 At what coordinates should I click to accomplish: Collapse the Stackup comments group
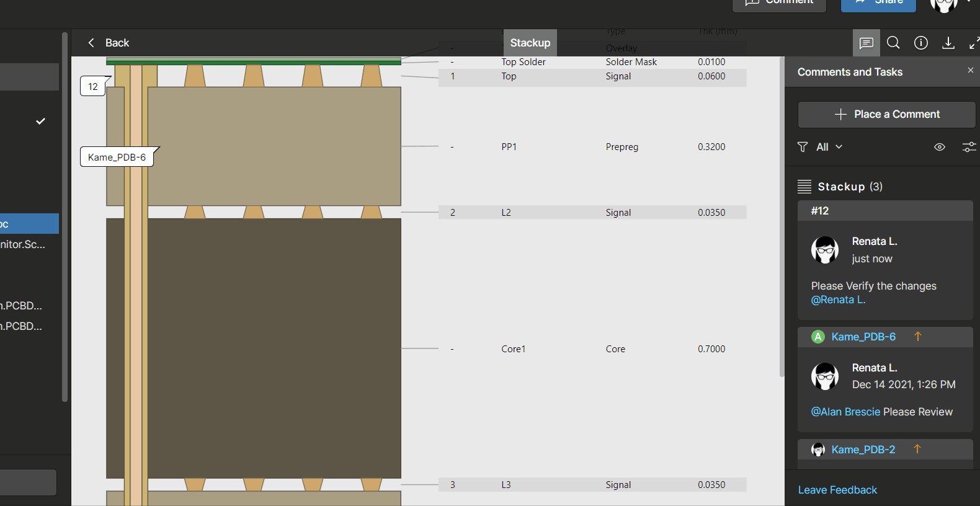pyautogui.click(x=804, y=187)
